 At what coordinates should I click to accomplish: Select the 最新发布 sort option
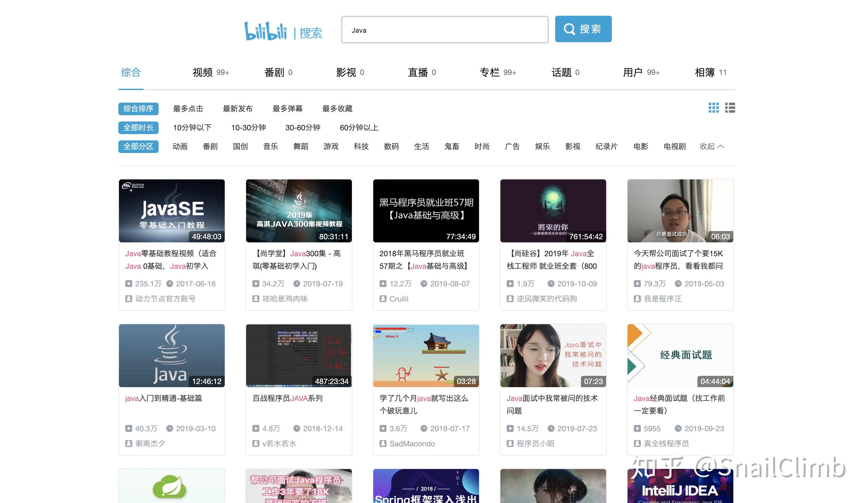tap(238, 109)
